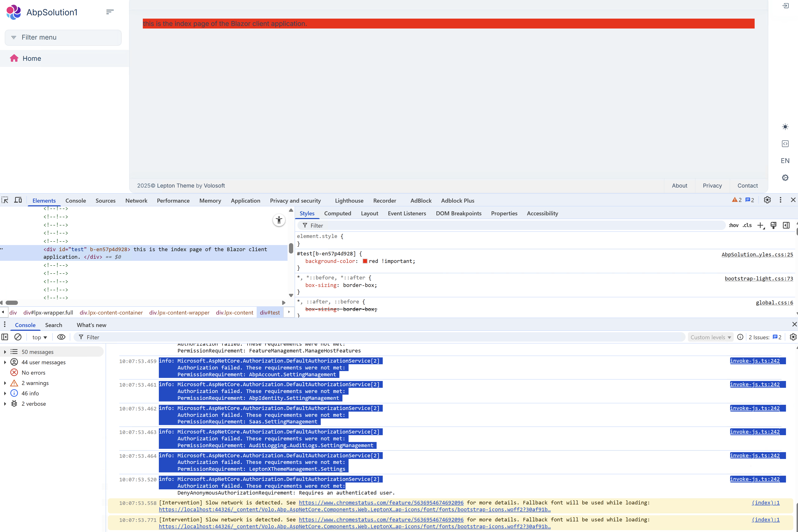Image resolution: width=798 pixels, height=532 pixels.
Task: Toggle the :hov element state button
Action: [733, 226]
